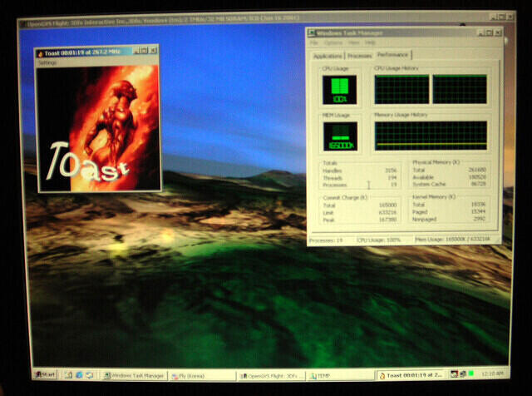Click the MEM Usage gauge
Screen dimensions: 532x396
(340, 136)
